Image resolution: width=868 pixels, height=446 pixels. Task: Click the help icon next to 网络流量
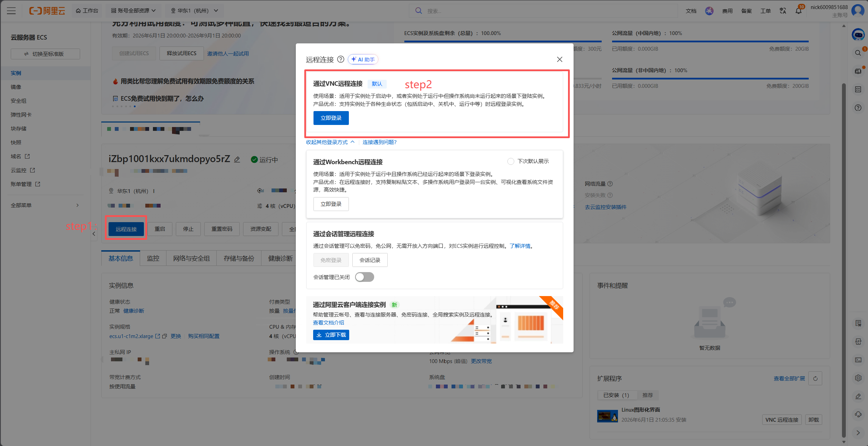pyautogui.click(x=610, y=184)
